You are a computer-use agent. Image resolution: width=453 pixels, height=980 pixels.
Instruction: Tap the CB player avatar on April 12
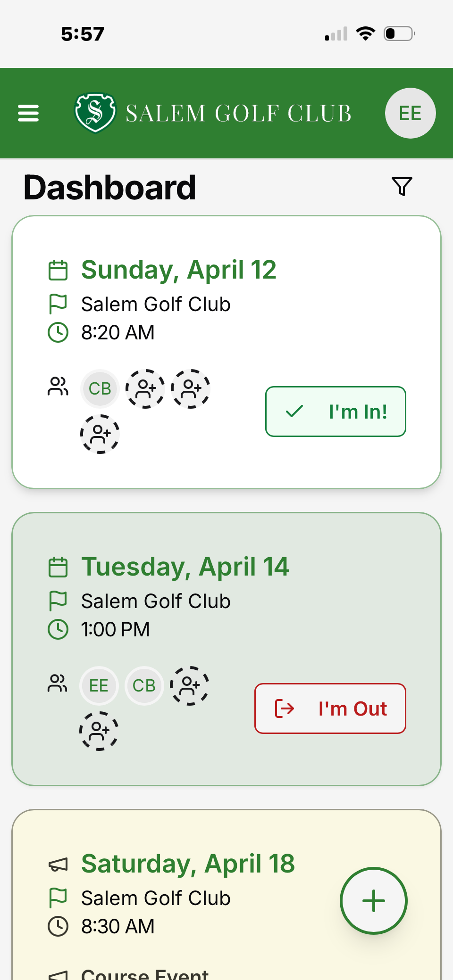pos(100,389)
